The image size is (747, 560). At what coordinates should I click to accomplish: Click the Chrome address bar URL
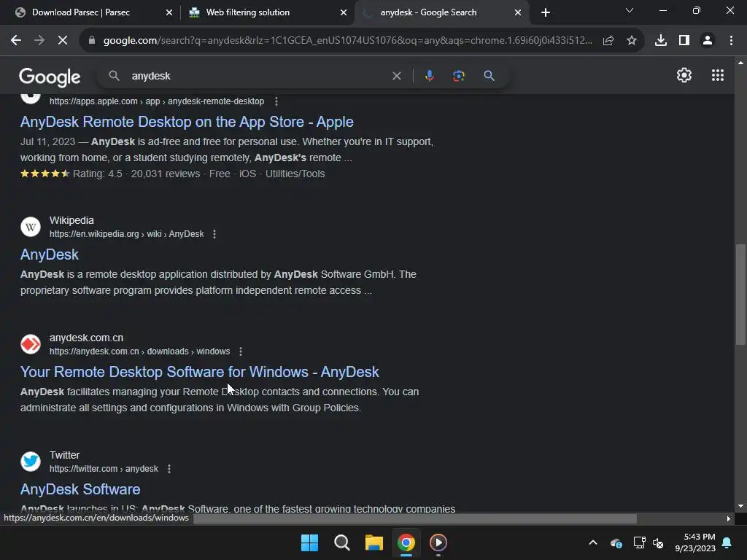pos(348,41)
